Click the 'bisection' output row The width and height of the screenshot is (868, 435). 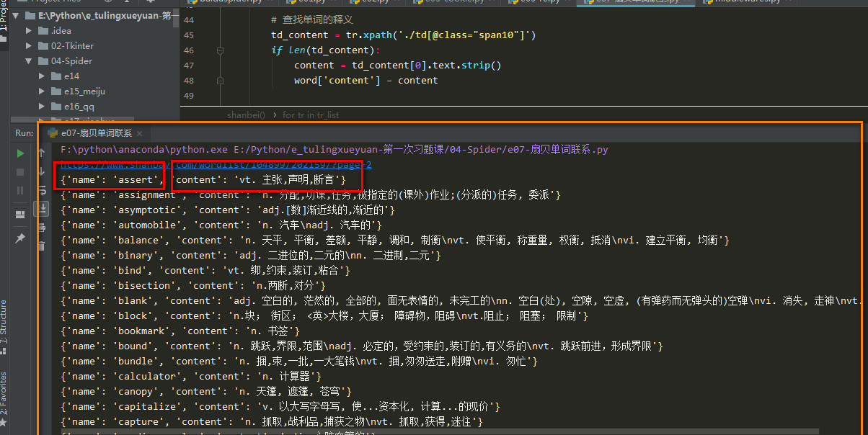click(194, 285)
